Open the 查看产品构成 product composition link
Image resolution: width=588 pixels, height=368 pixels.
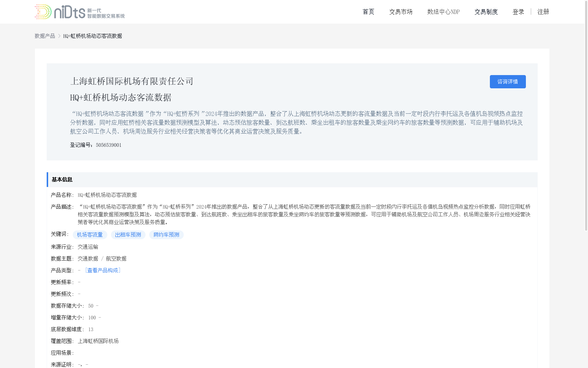(x=103, y=270)
